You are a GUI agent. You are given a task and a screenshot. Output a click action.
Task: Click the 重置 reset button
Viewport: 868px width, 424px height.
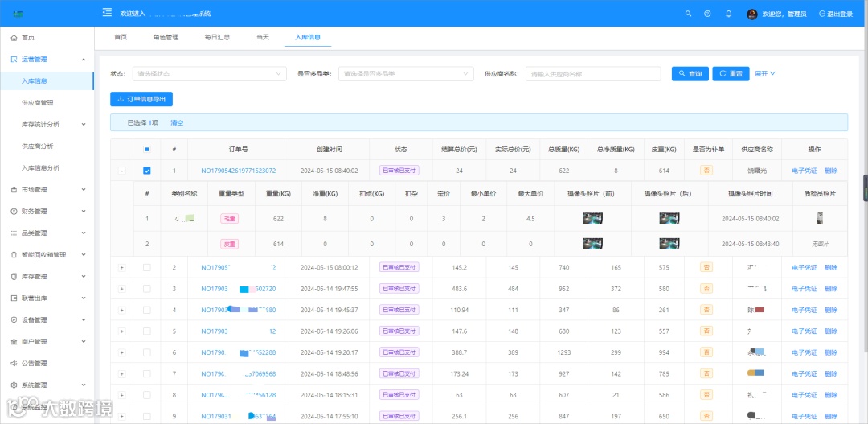coord(731,74)
